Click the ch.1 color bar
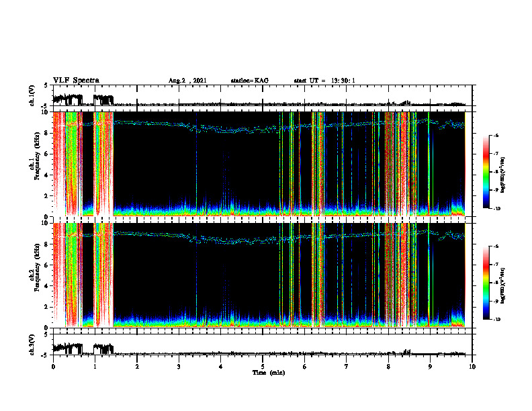This screenshot has height=411, width=532. pyautogui.click(x=486, y=172)
